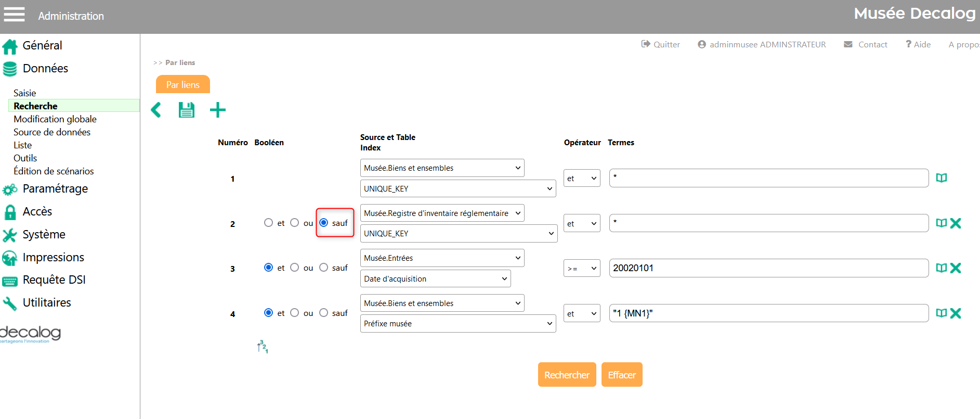Click the reorder criteria numbering icon
980x419 pixels.
[263, 347]
